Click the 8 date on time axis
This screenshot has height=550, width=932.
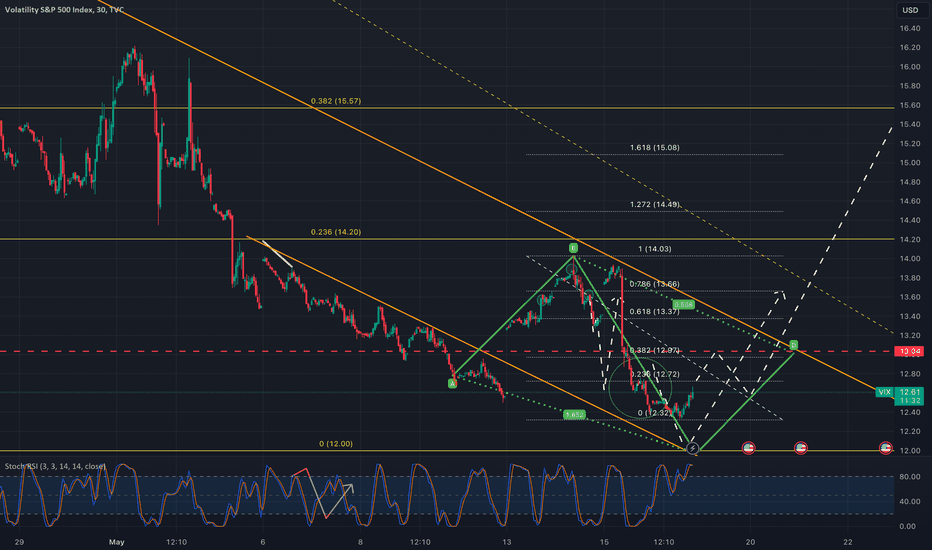(x=360, y=542)
